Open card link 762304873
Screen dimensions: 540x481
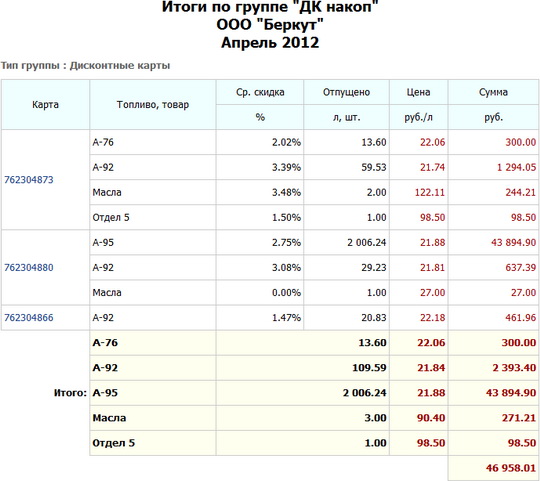(29, 180)
